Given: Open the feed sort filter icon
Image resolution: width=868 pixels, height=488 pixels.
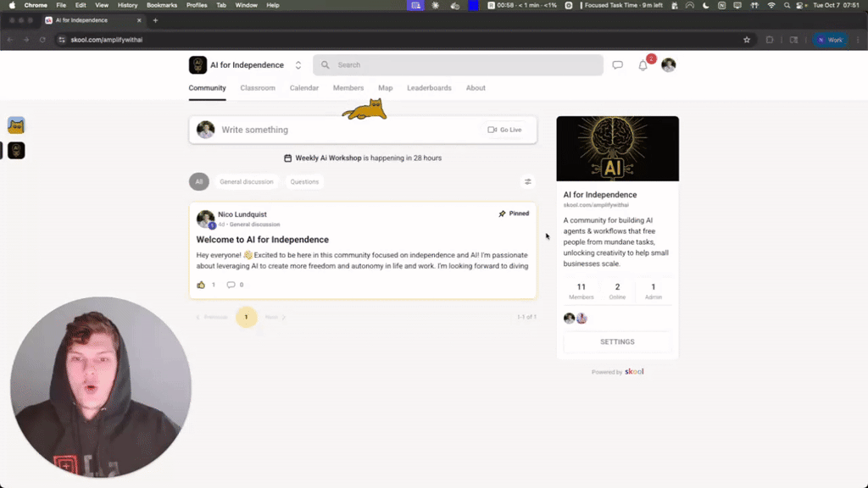Looking at the screenshot, I should (x=527, y=181).
